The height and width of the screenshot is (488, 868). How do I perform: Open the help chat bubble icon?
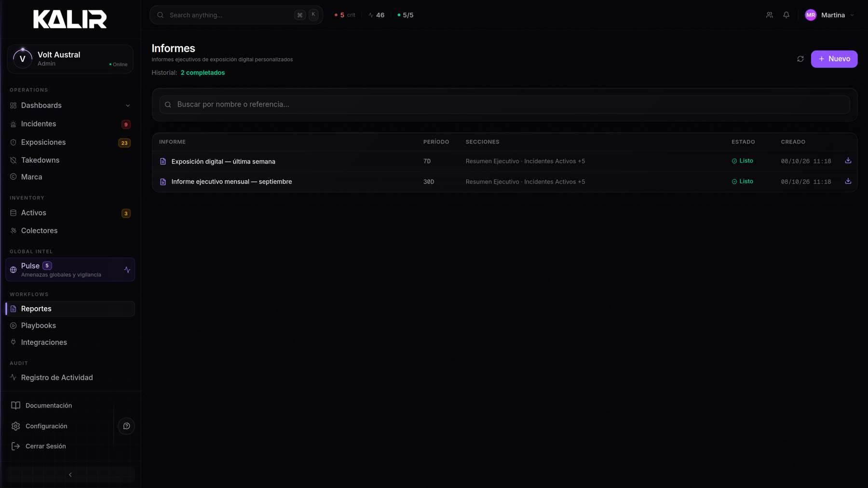tap(126, 426)
